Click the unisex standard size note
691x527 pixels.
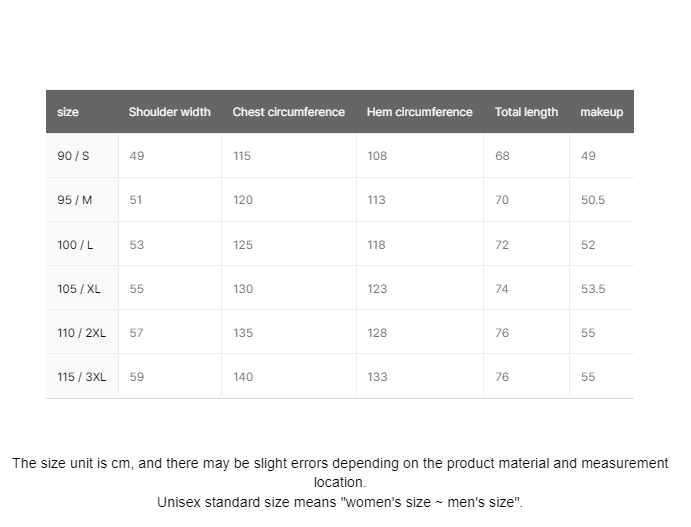[340, 502]
